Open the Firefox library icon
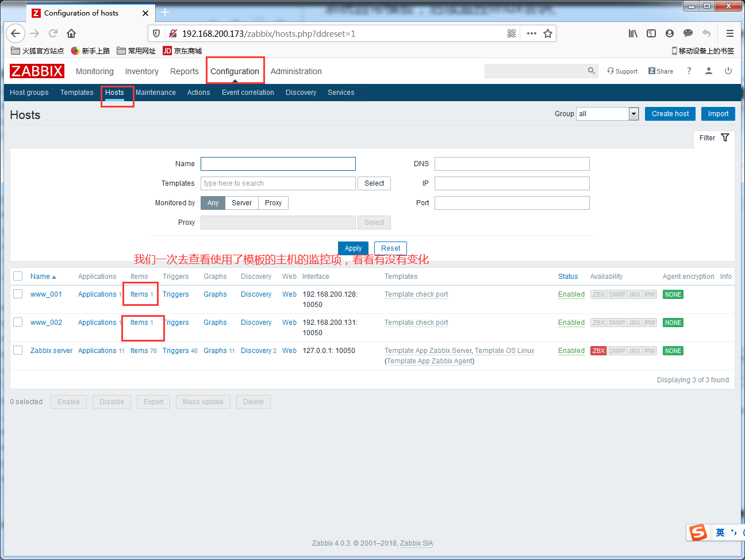This screenshot has height=560, width=745. point(633,33)
